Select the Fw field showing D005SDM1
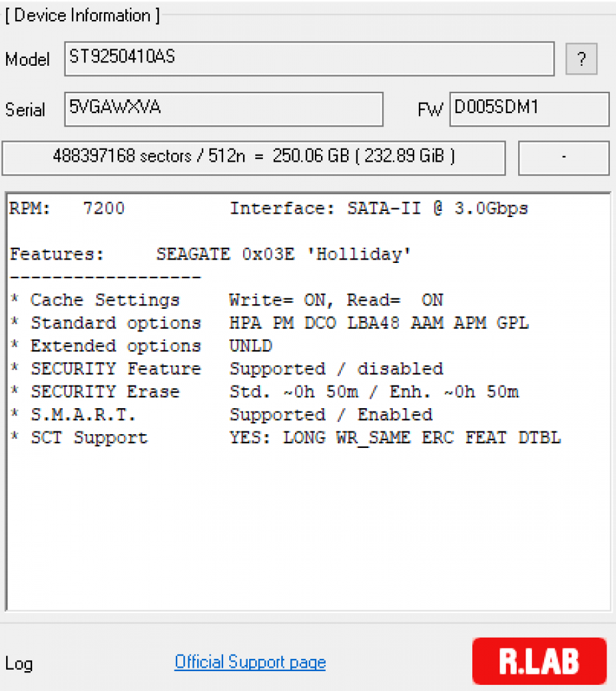This screenshot has width=616, height=691. tap(529, 110)
